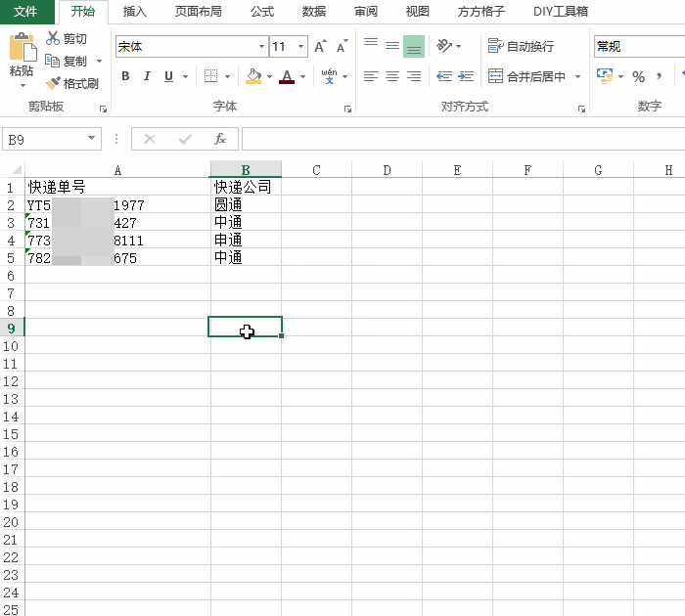Open merge and center dropdown arrow
The height and width of the screenshot is (616, 685).
[577, 77]
